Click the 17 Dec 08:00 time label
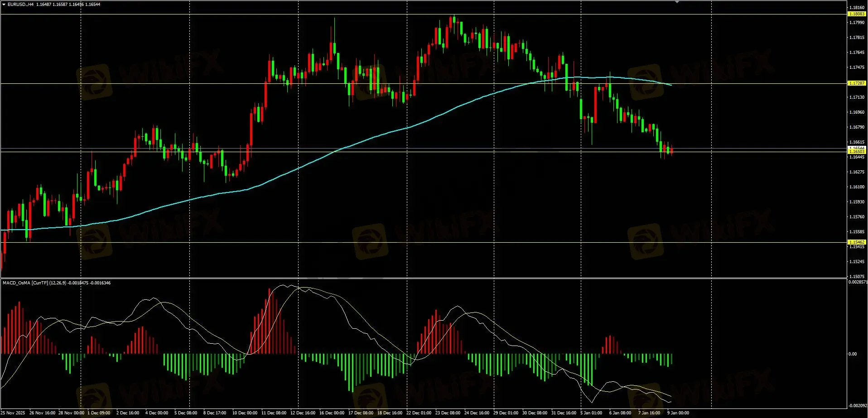Viewport: 868px width, 418px height. pos(361,413)
